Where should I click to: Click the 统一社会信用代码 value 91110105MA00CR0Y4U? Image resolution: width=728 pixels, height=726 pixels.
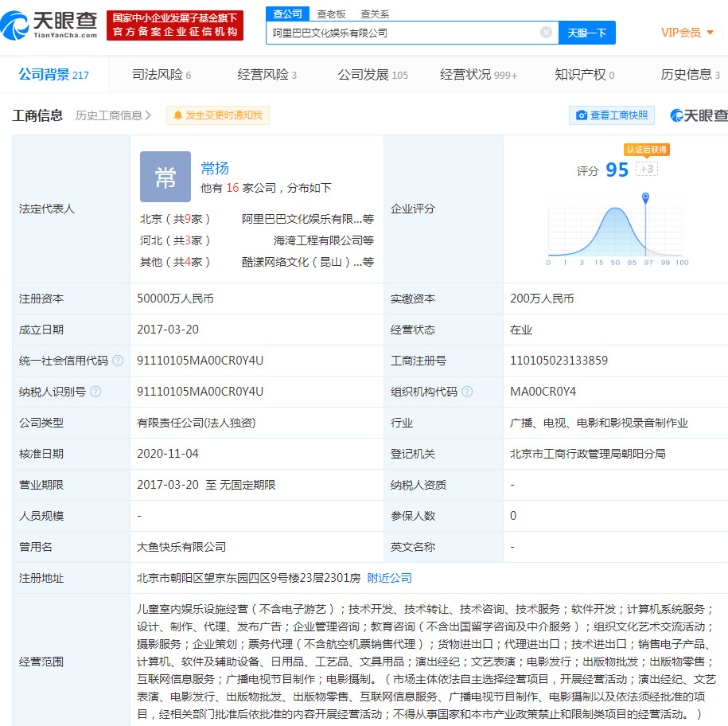click(x=200, y=361)
